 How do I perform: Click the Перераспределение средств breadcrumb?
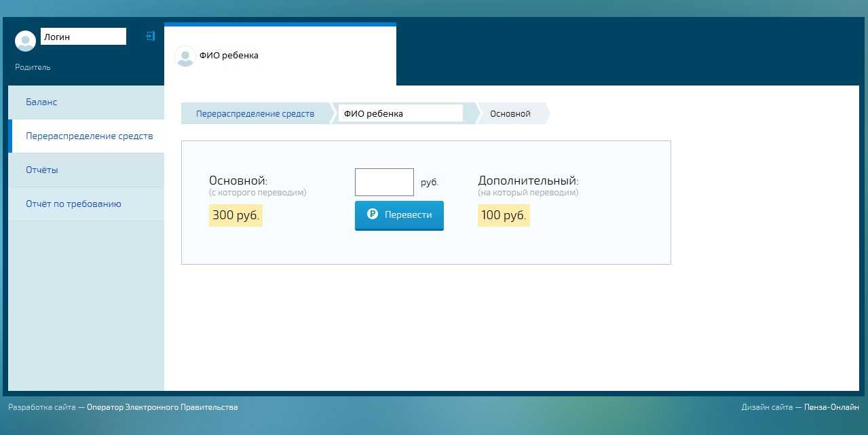255,114
